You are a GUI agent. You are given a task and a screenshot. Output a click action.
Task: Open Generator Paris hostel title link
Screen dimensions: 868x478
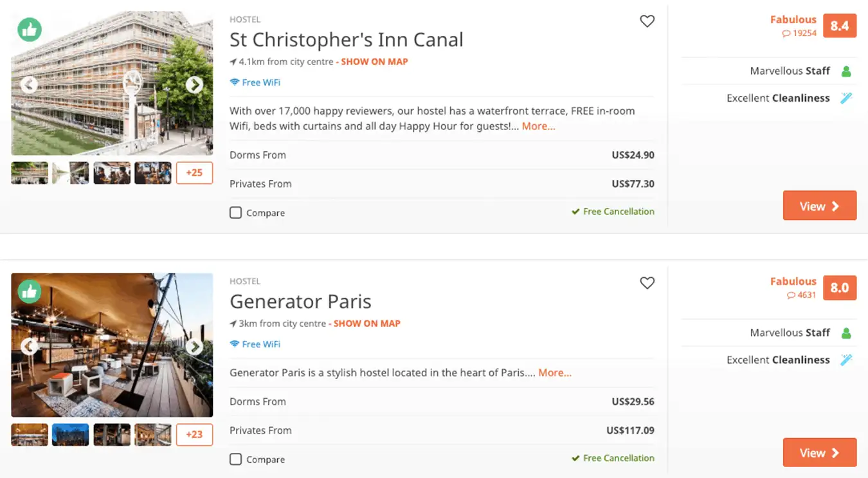point(300,302)
